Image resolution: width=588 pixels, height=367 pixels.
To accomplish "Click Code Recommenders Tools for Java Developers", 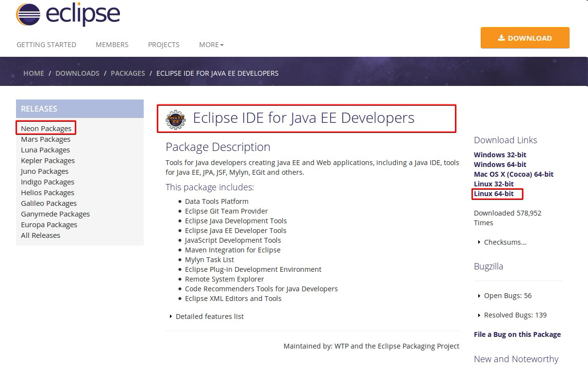I will click(x=261, y=289).
